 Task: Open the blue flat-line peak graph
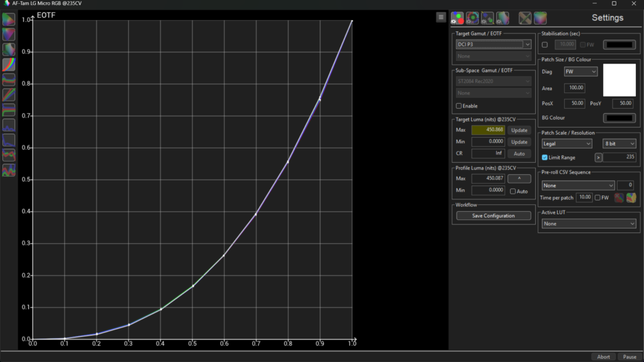click(9, 125)
